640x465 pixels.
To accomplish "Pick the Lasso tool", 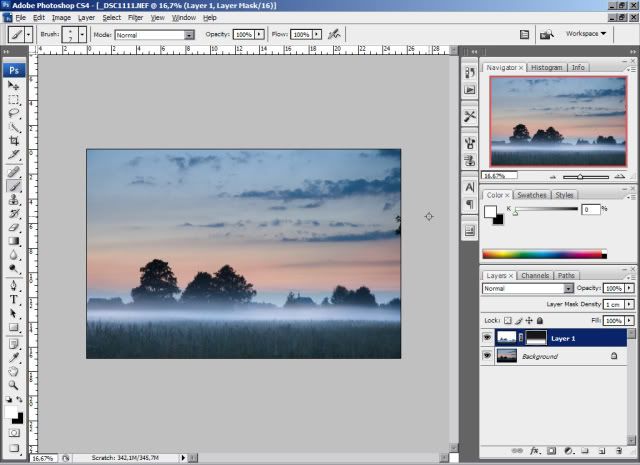I will [x=14, y=114].
